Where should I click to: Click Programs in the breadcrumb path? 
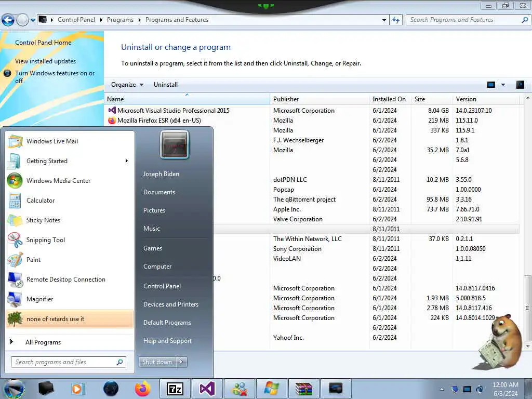(120, 20)
